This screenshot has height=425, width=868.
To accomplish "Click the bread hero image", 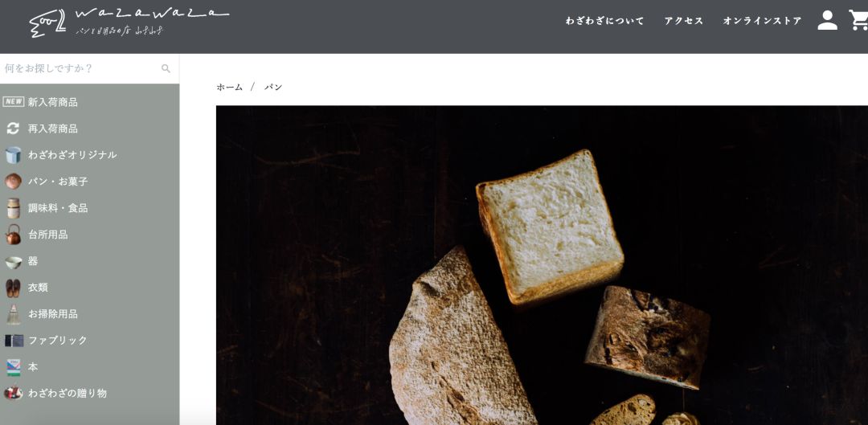I will pyautogui.click(x=542, y=265).
